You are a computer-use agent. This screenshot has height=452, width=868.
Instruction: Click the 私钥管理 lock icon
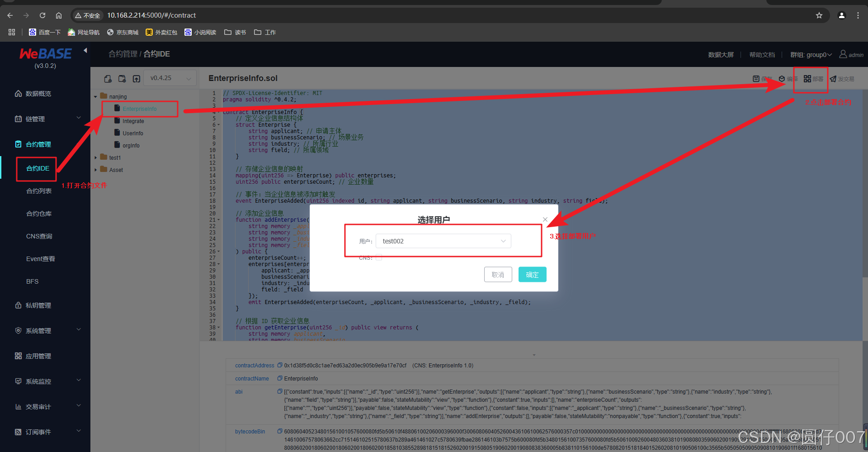coord(18,305)
